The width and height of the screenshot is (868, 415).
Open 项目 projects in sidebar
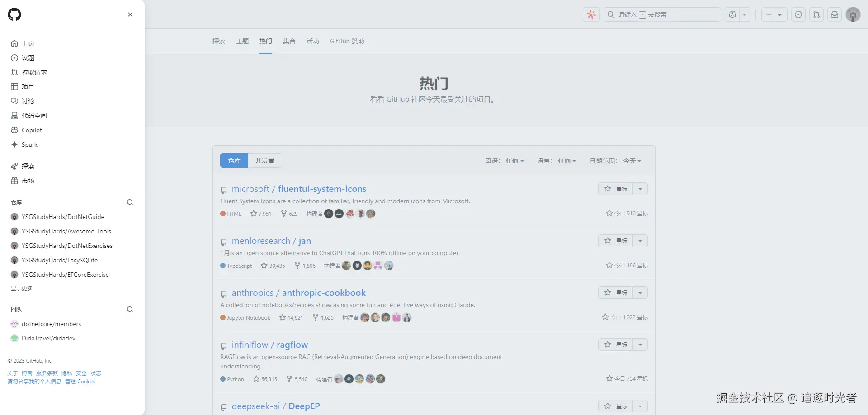[x=72, y=87]
